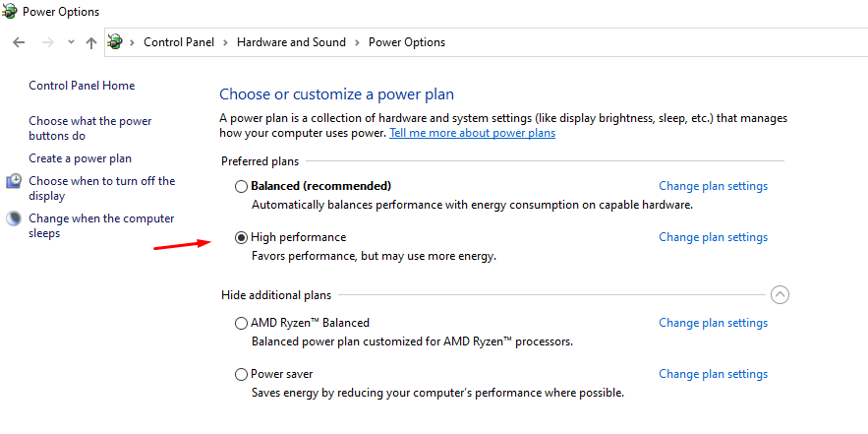868x434 pixels.
Task: Open Create a power plan link
Action: pyautogui.click(x=81, y=158)
